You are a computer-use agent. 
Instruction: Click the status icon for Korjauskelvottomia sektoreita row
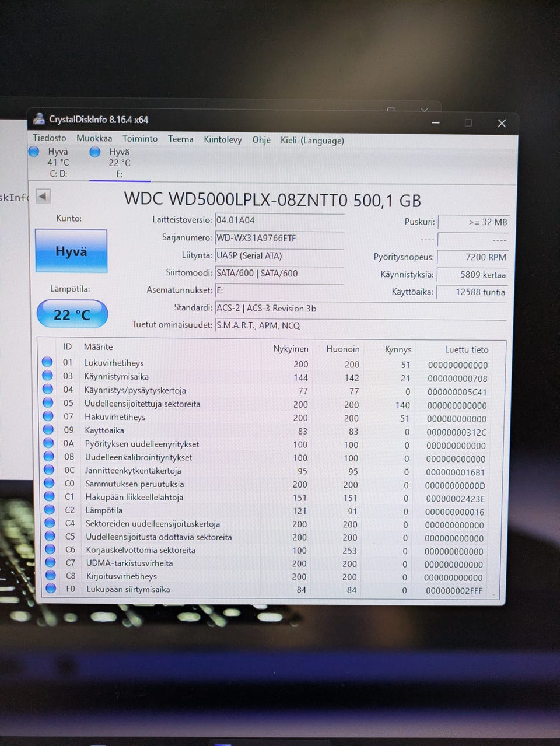(50, 549)
